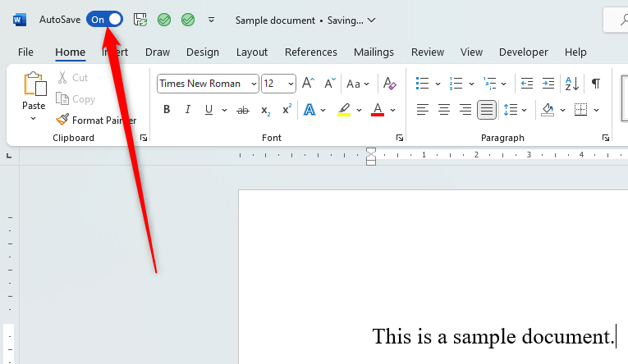The image size is (628, 364).
Task: Toggle Strikethrough formatting
Action: (x=243, y=110)
